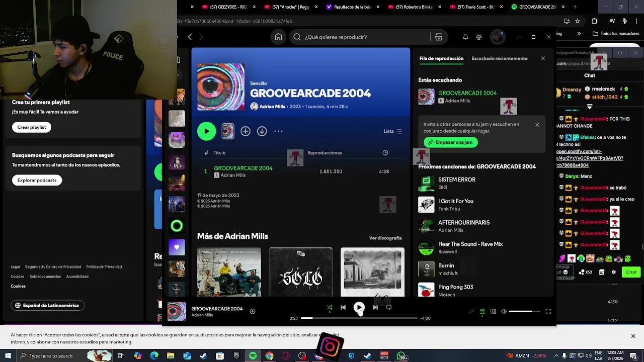This screenshot has height=362, width=644.
Task: Click the green play button under album title
Action: tap(206, 131)
